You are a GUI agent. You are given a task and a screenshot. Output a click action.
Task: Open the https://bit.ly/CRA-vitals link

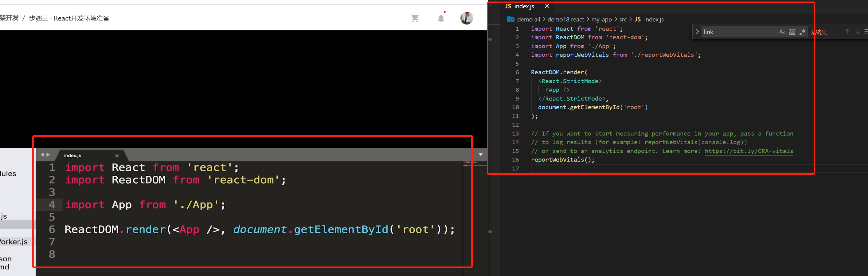[x=749, y=151]
